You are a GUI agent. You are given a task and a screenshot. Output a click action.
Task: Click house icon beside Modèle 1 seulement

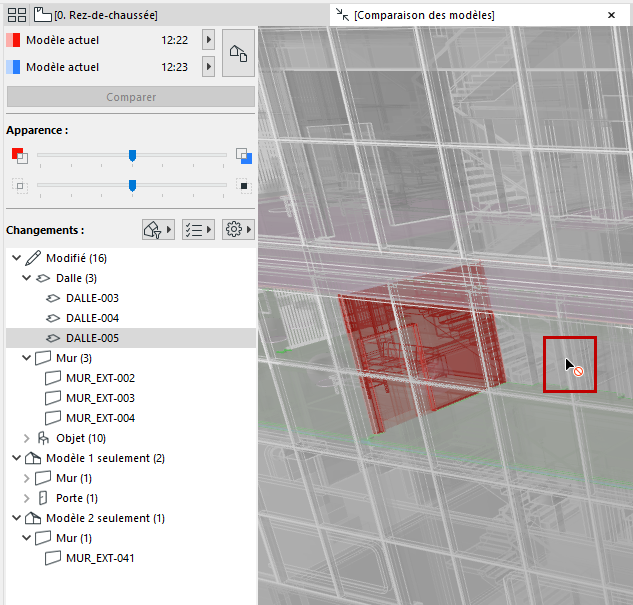(33, 458)
